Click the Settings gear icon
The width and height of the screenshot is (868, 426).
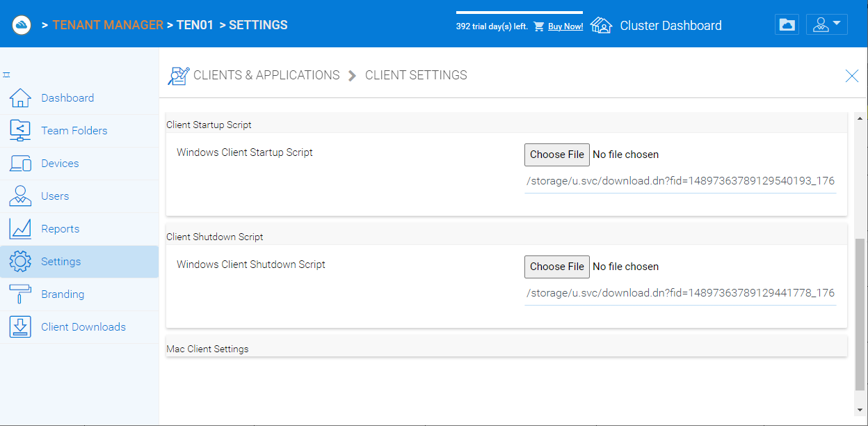click(x=20, y=262)
